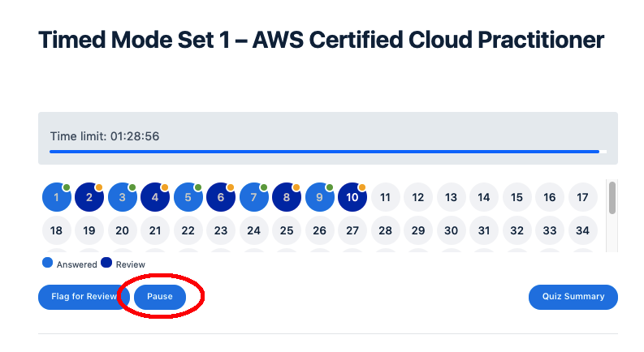Screen dimensions: 644x352
Task: Click the Flag for Review button
Action: coord(84,297)
